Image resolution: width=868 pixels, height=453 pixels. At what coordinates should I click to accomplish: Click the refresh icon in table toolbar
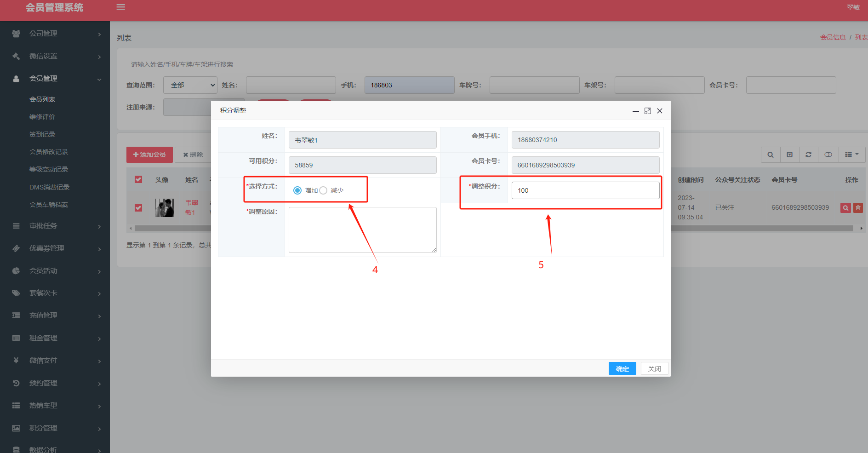pyautogui.click(x=808, y=155)
